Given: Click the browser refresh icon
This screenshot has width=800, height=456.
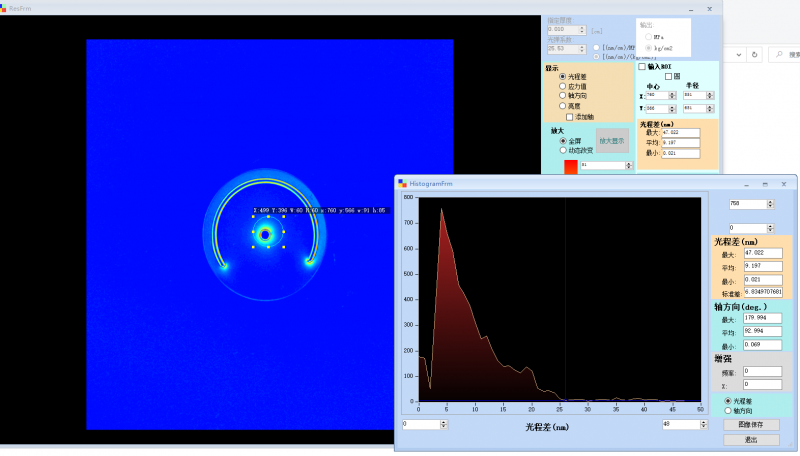Looking at the screenshot, I should pos(755,54).
